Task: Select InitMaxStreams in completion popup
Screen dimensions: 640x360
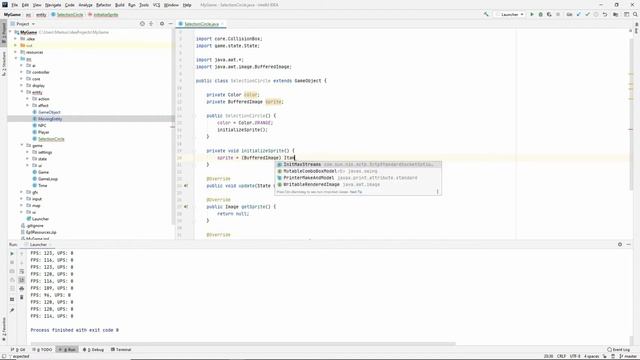Action: click(358, 164)
